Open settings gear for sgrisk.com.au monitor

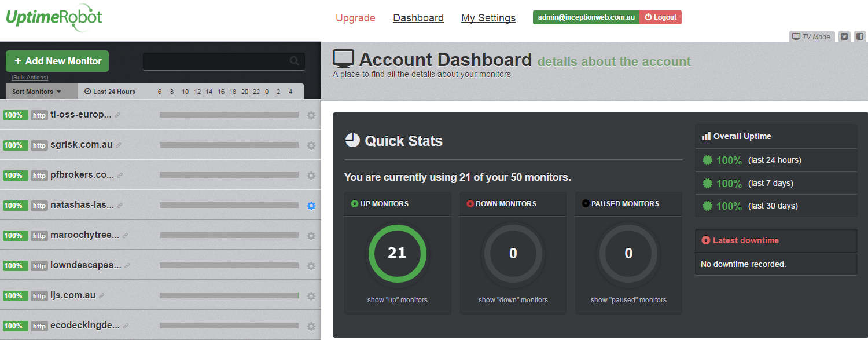[x=311, y=145]
